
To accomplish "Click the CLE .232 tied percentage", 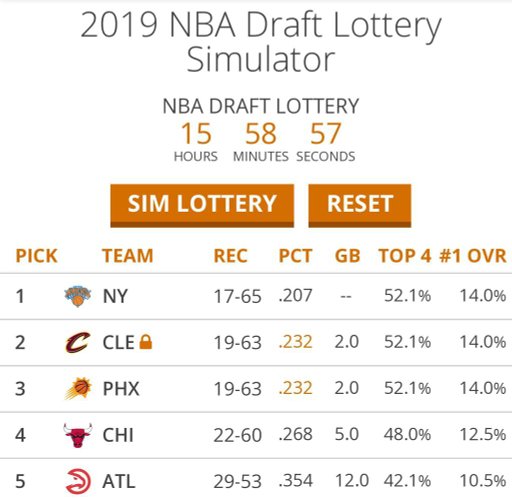I will 295,342.
